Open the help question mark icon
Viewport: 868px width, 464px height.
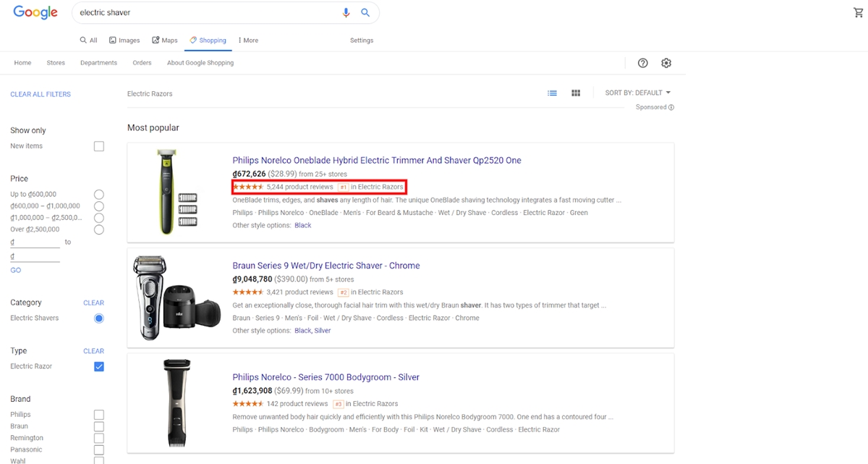642,63
